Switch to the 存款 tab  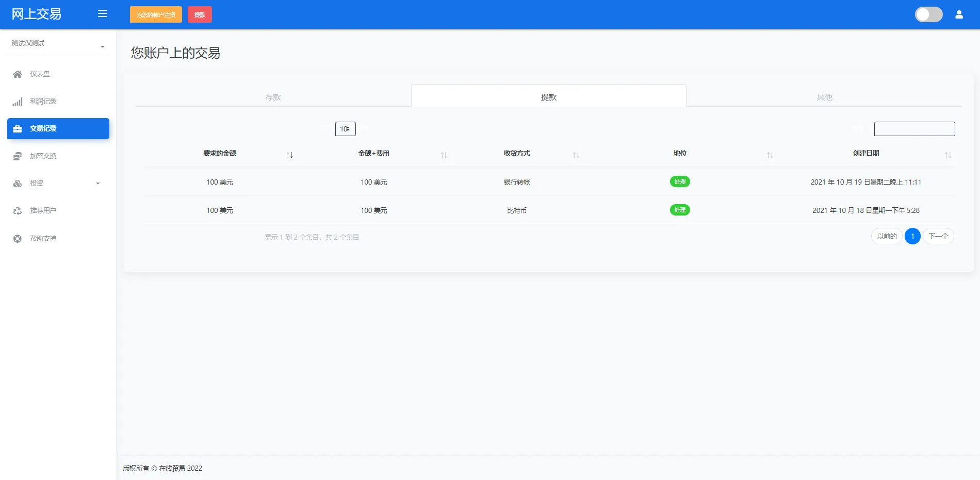(273, 97)
